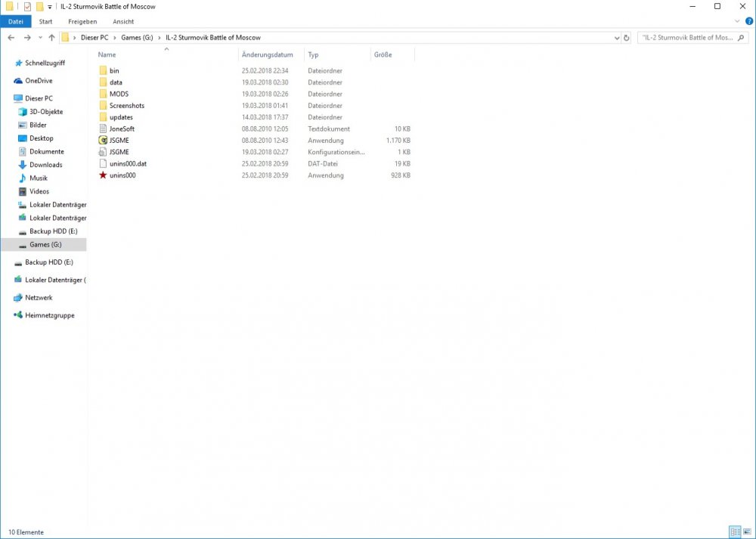Open Dokumente in navigation pane

coord(41,151)
